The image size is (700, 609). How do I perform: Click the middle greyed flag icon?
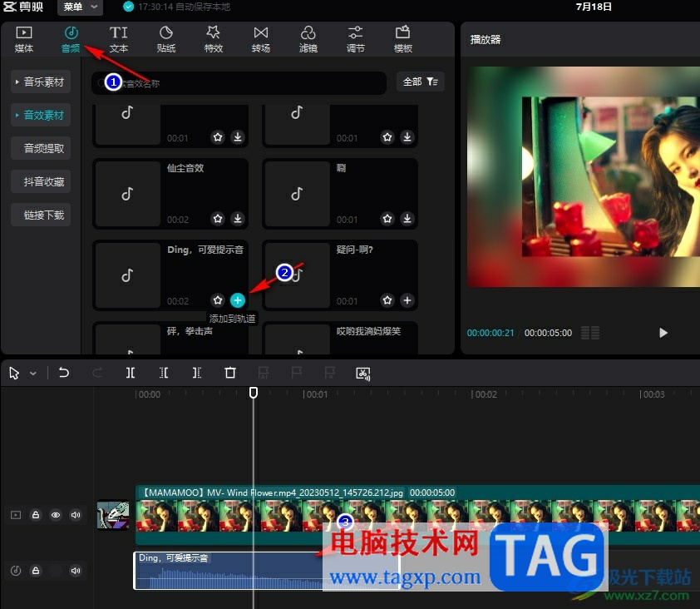[297, 373]
